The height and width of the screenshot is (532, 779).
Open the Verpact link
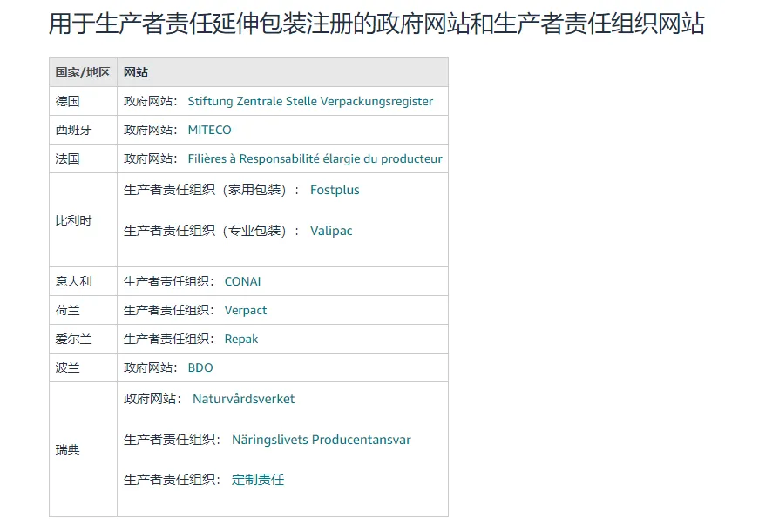(x=246, y=310)
